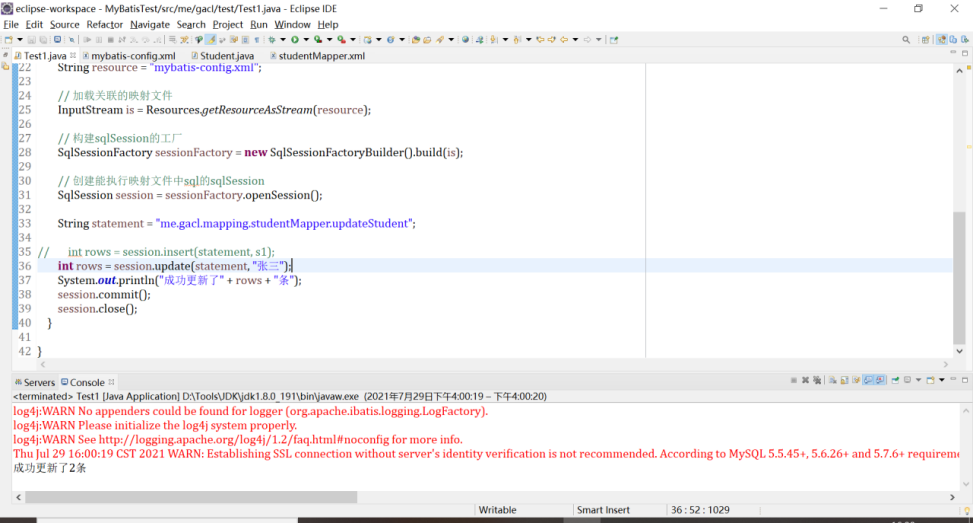Switch to the mybatis-config.xml editor tab

point(129,56)
